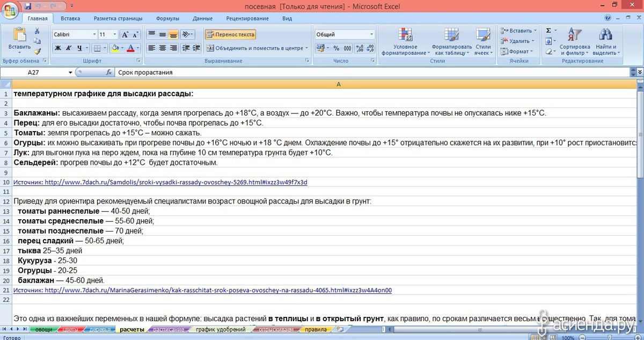Click the yellow fill color bucket
The height and width of the screenshot is (340, 644).
114,48
